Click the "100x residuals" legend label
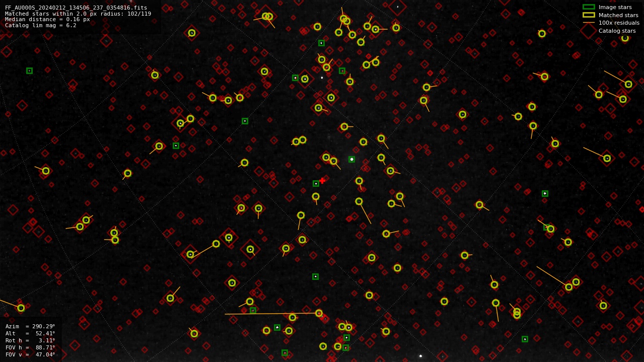Screen dimensions: 644x362 click(619, 23)
